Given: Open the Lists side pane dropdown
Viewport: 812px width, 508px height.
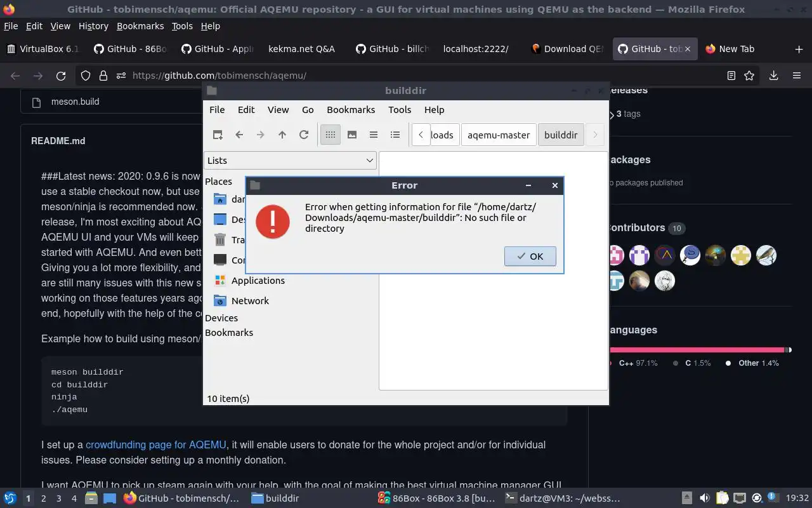Looking at the screenshot, I should click(291, 161).
